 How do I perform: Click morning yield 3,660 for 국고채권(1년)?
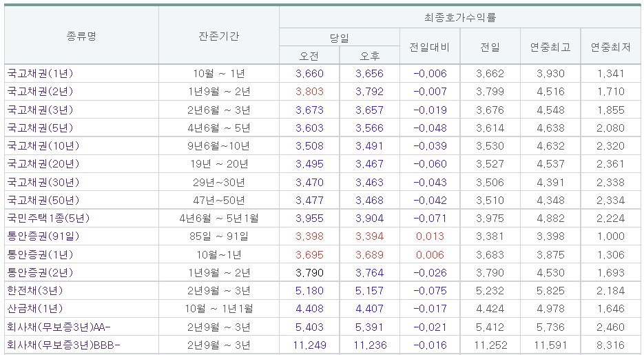(x=309, y=74)
